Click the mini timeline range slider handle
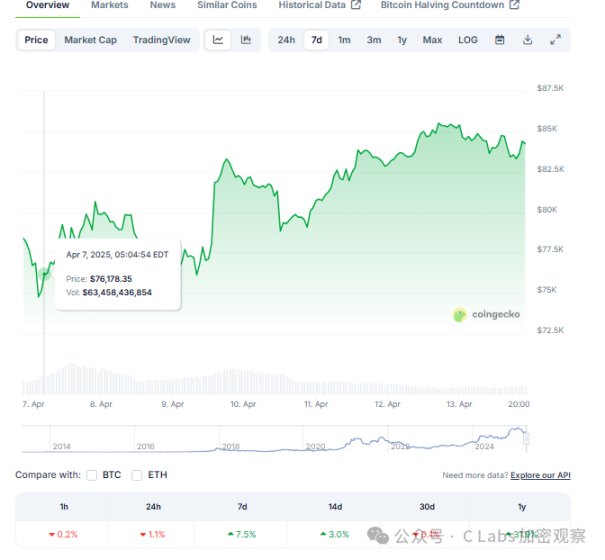Image resolution: width=605 pixels, height=560 pixels. (x=527, y=437)
